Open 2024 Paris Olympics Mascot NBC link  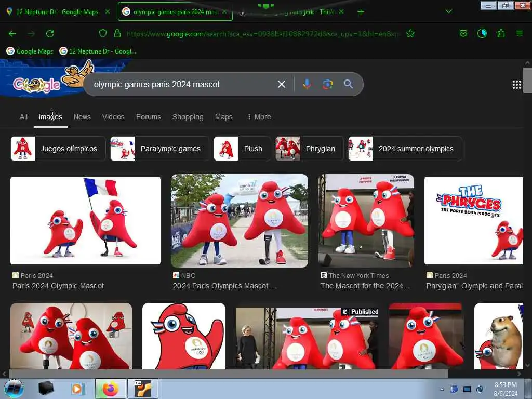[224, 286]
